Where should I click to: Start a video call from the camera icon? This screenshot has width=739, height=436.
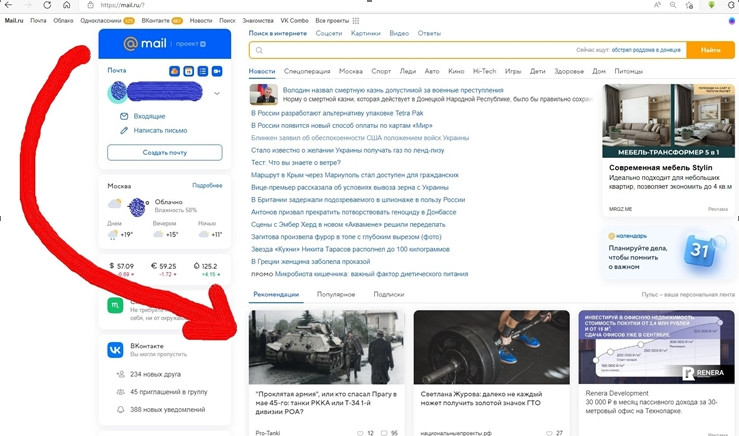tap(217, 71)
